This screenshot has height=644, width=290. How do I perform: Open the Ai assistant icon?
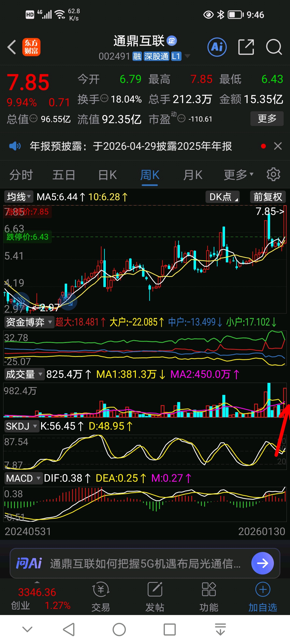pos(217,47)
